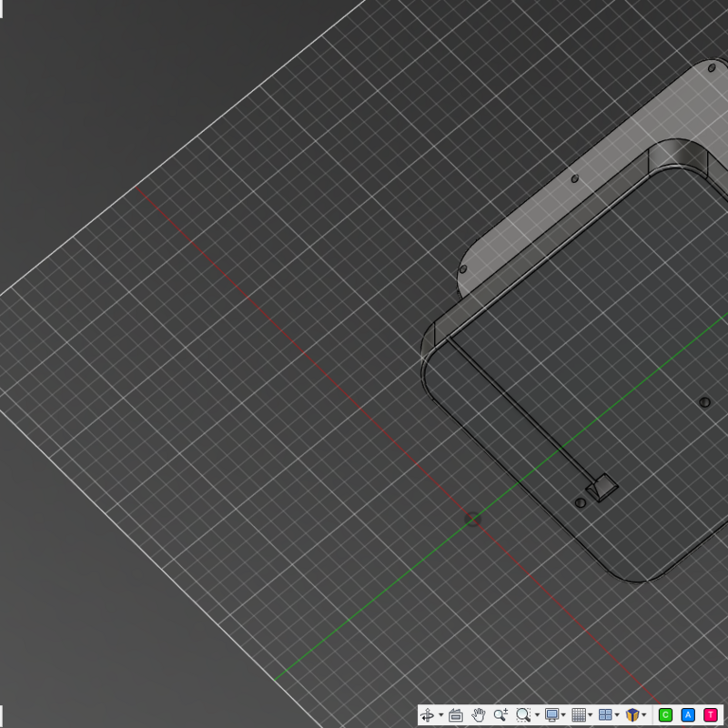This screenshot has width=728, height=728.
Task: Choose the Zoom magnifier tool
Action: click(500, 715)
